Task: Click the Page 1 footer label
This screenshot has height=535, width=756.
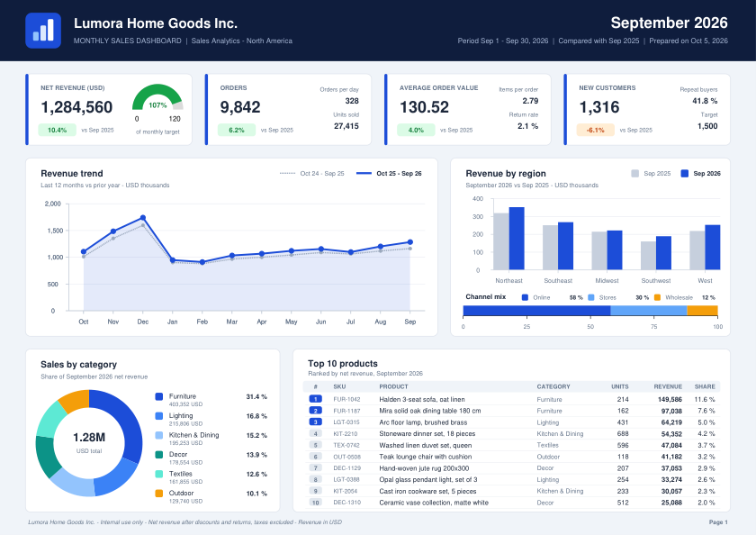Action: click(x=718, y=522)
